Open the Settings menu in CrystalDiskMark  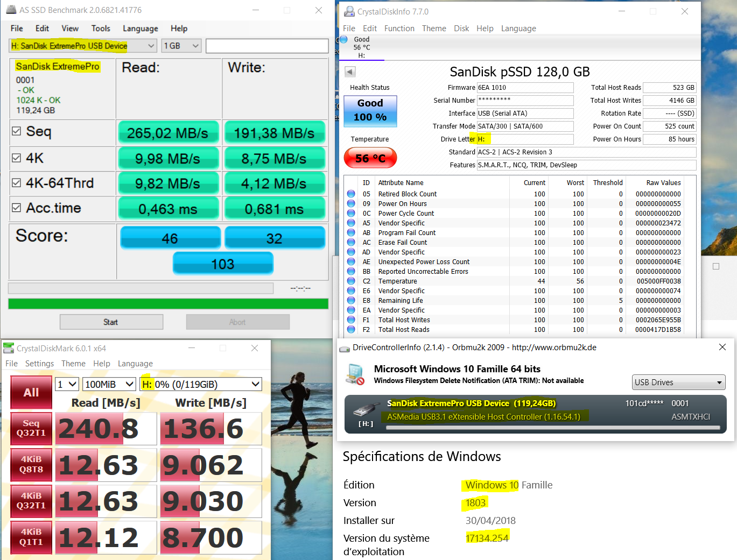coord(39,364)
